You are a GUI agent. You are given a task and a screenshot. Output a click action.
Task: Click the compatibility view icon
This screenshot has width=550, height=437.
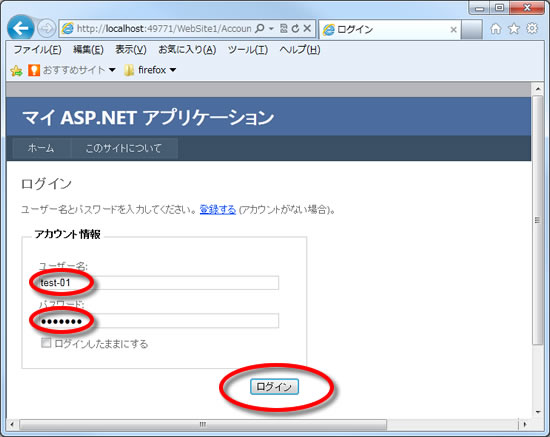coord(284,28)
